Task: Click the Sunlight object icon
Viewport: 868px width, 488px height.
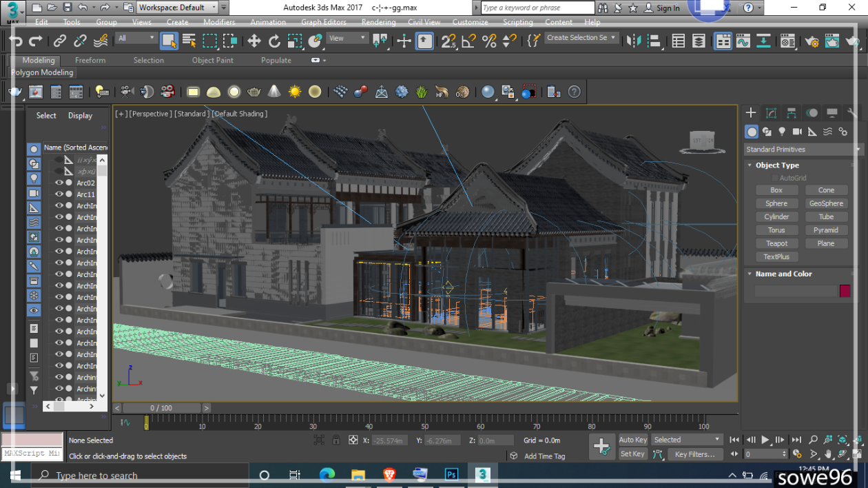Action: point(295,92)
